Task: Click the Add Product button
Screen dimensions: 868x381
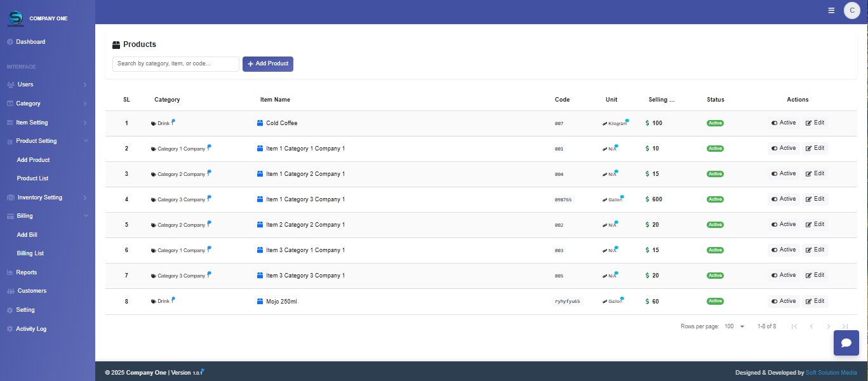Action: coord(268,64)
